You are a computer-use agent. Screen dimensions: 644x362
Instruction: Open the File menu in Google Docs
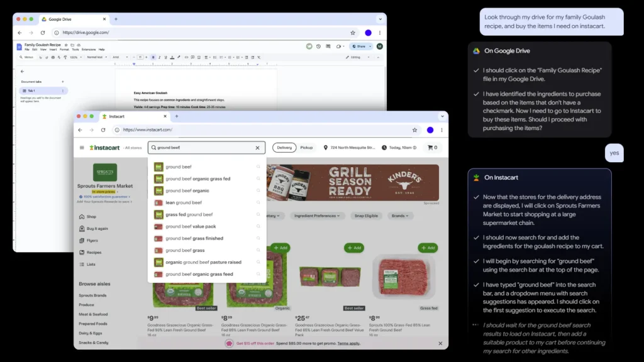27,50
